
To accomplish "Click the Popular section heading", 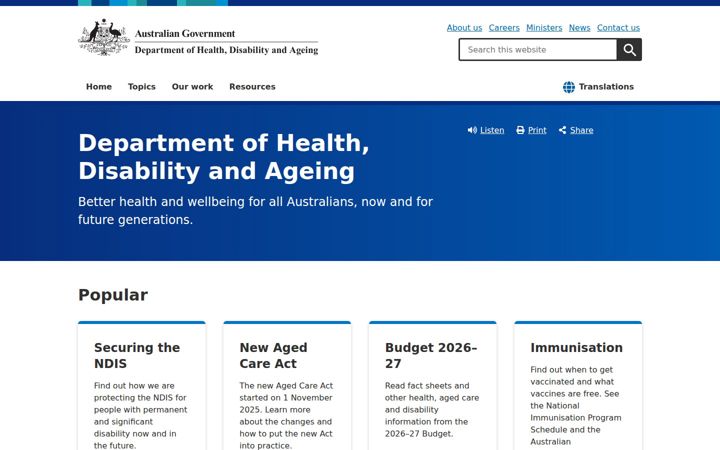I will tap(113, 295).
